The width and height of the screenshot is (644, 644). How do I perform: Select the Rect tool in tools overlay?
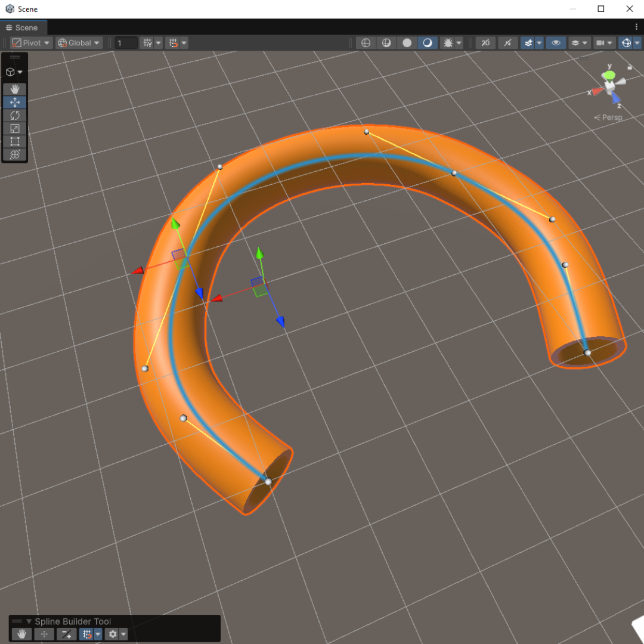(x=15, y=142)
